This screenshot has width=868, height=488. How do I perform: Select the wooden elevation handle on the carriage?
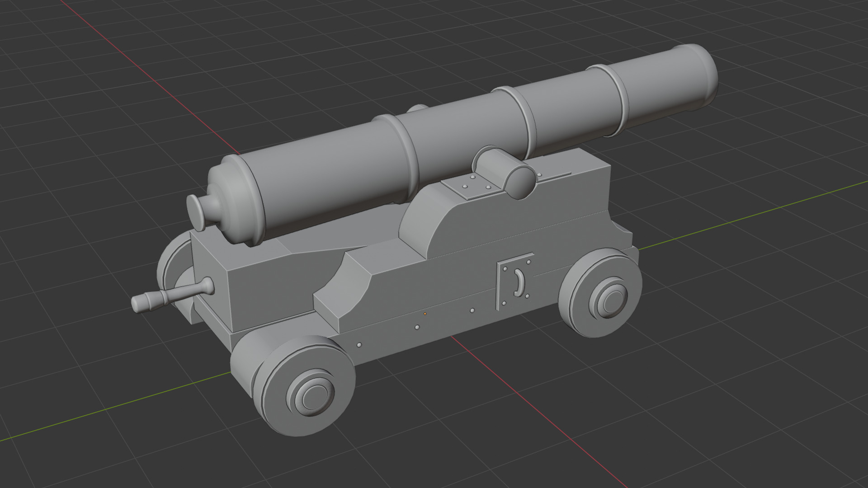pyautogui.click(x=172, y=294)
